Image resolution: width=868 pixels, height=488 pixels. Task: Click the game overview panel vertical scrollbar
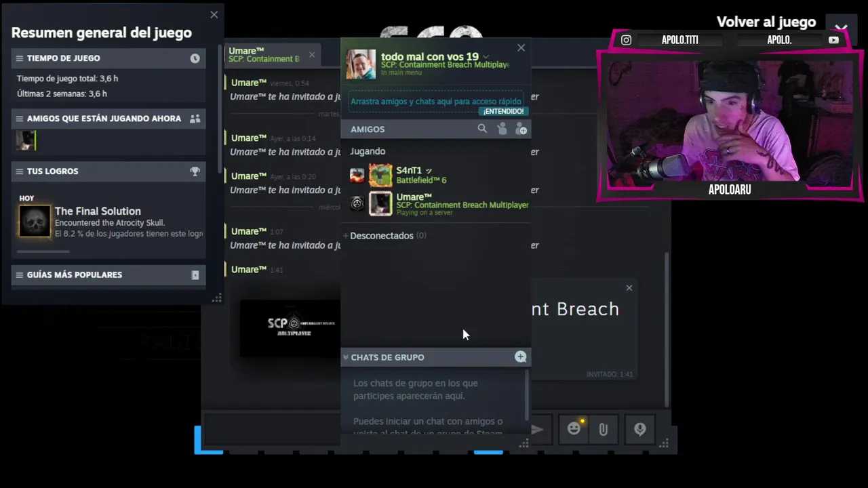(219, 108)
